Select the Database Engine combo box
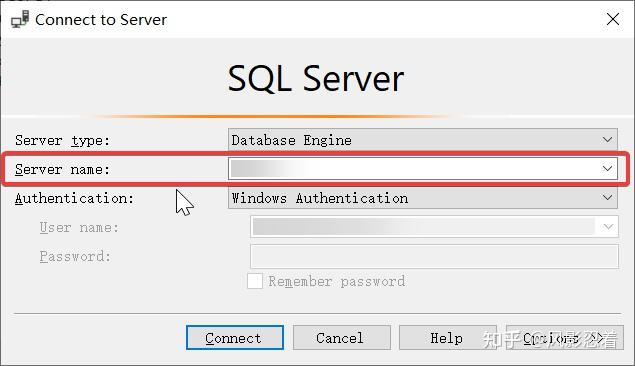 423,140
